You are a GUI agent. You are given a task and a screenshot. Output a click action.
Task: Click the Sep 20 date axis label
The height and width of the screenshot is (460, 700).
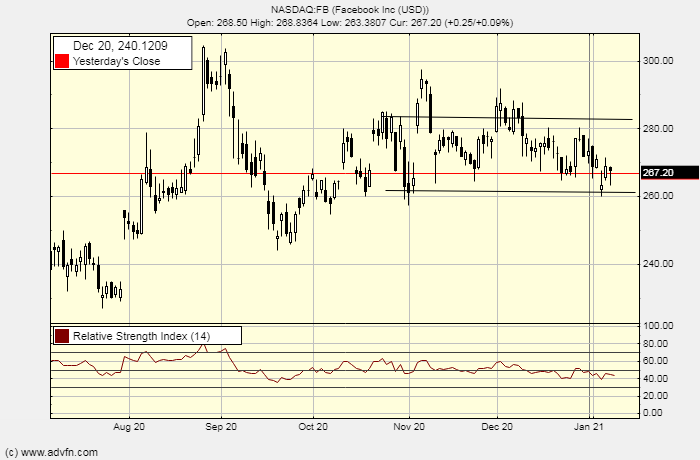[x=221, y=427]
